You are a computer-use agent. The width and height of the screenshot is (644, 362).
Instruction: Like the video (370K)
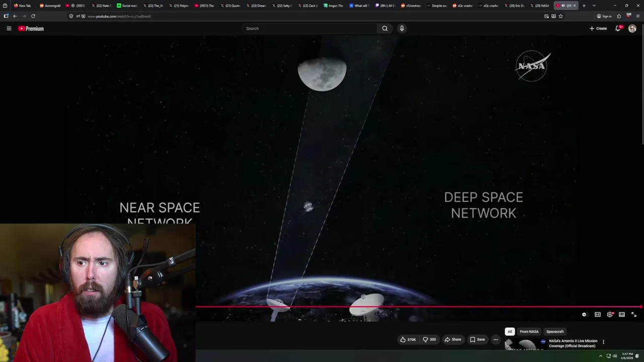408,340
